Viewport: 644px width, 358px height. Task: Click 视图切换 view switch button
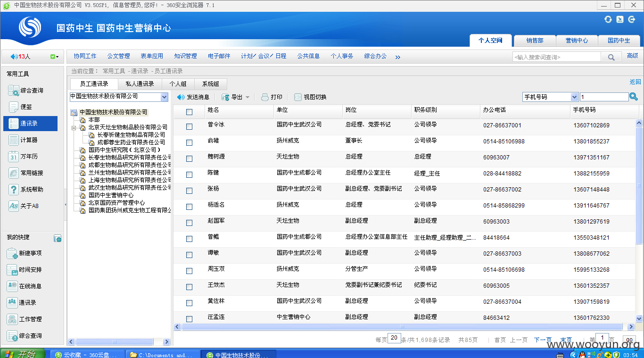310,97
